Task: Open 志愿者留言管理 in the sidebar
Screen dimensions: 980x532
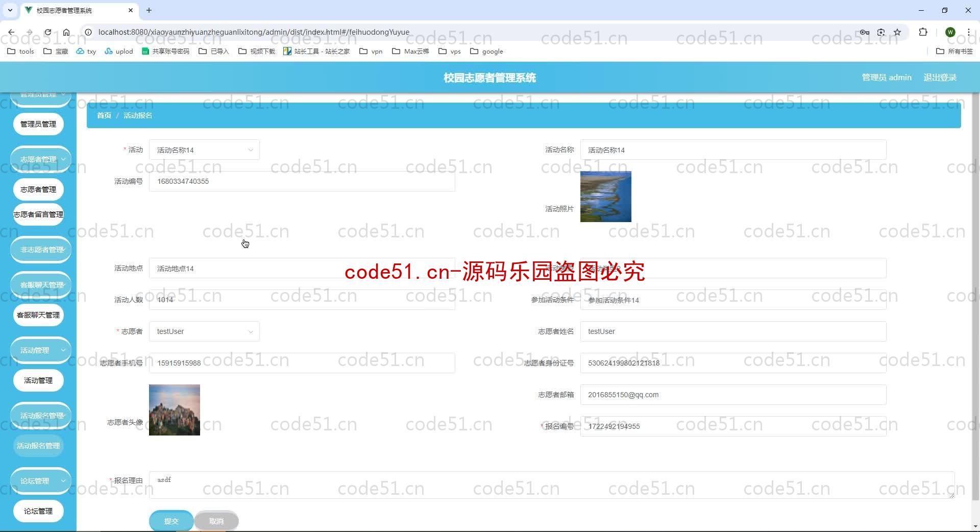Action: click(x=38, y=214)
